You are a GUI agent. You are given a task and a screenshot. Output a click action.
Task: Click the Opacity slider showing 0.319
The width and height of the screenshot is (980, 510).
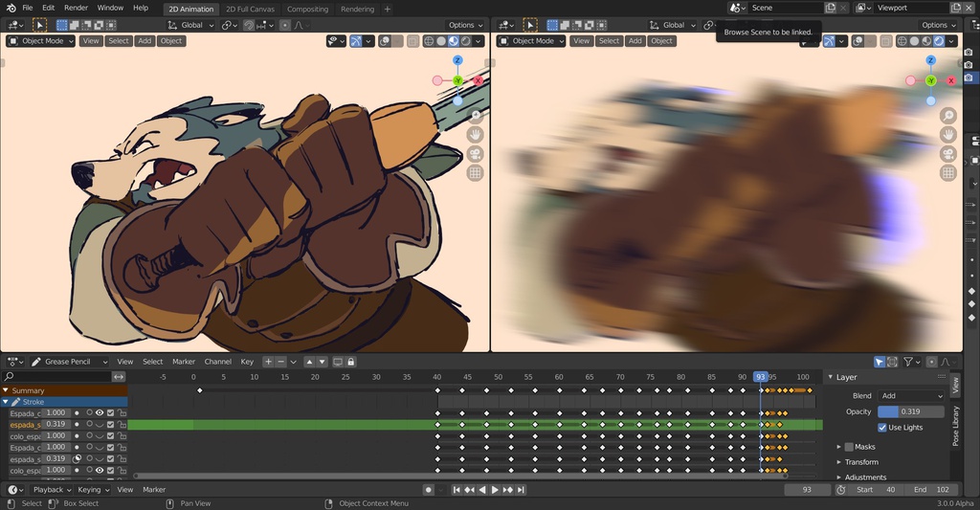point(912,411)
